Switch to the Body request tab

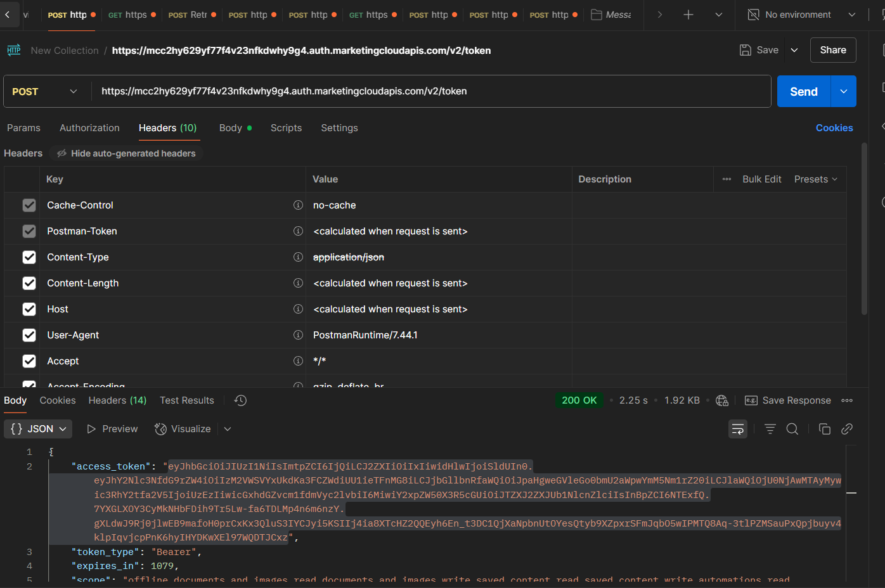pos(231,127)
